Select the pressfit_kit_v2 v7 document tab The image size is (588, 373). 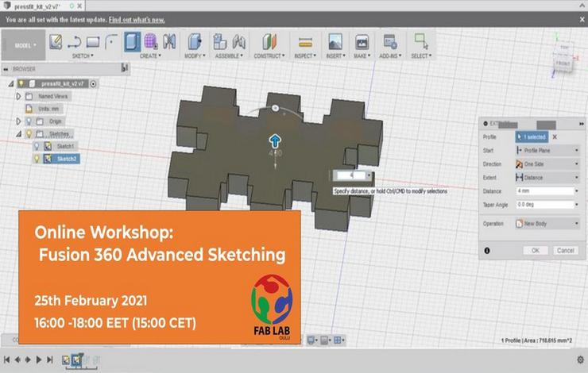point(43,6)
